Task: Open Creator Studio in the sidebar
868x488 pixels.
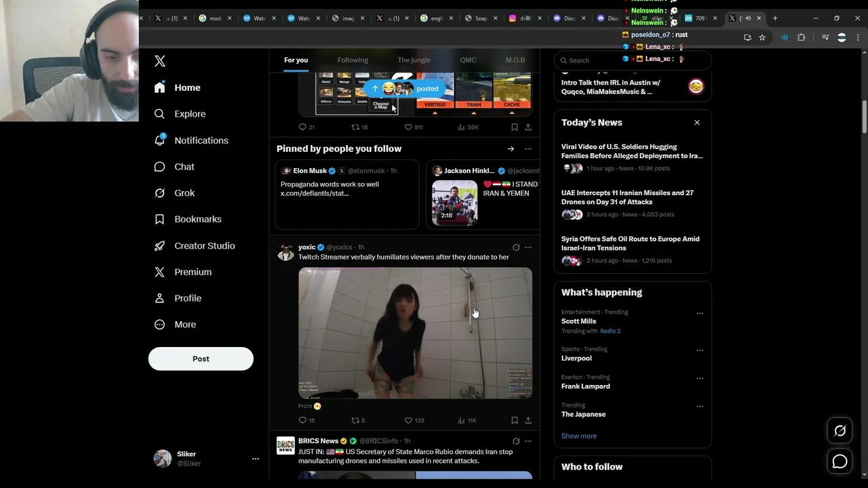Action: 195,246
